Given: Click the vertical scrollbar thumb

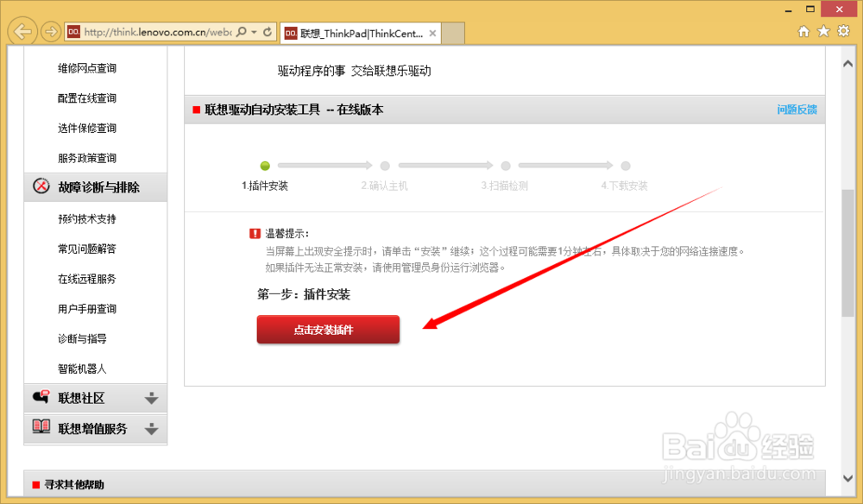Looking at the screenshot, I should click(848, 253).
